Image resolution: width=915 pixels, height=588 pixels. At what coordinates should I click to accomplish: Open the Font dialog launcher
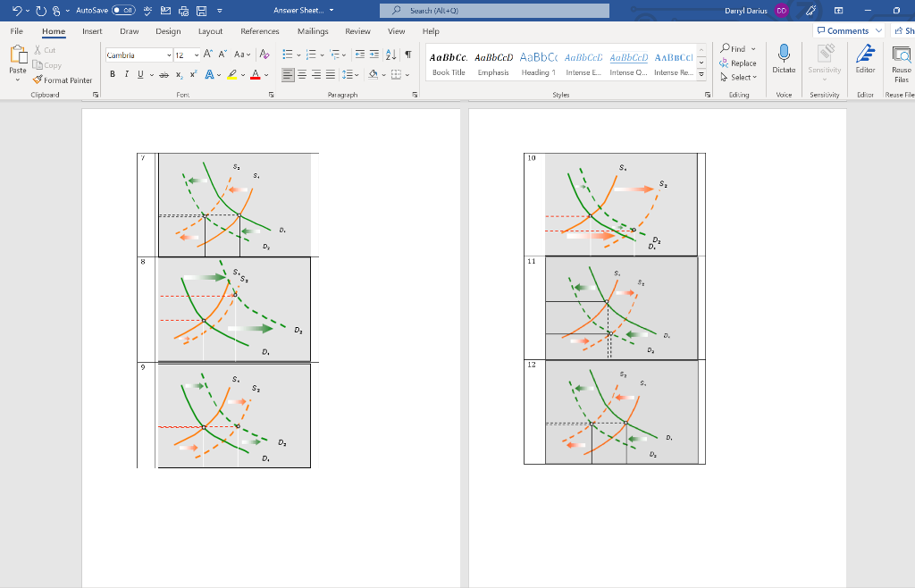[272, 95]
